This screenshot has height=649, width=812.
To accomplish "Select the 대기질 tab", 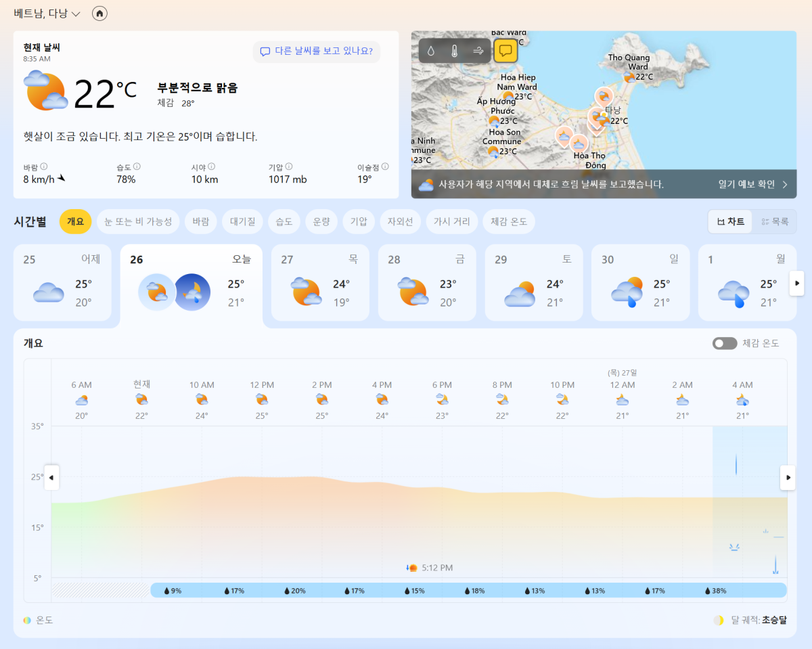I will pyautogui.click(x=242, y=221).
